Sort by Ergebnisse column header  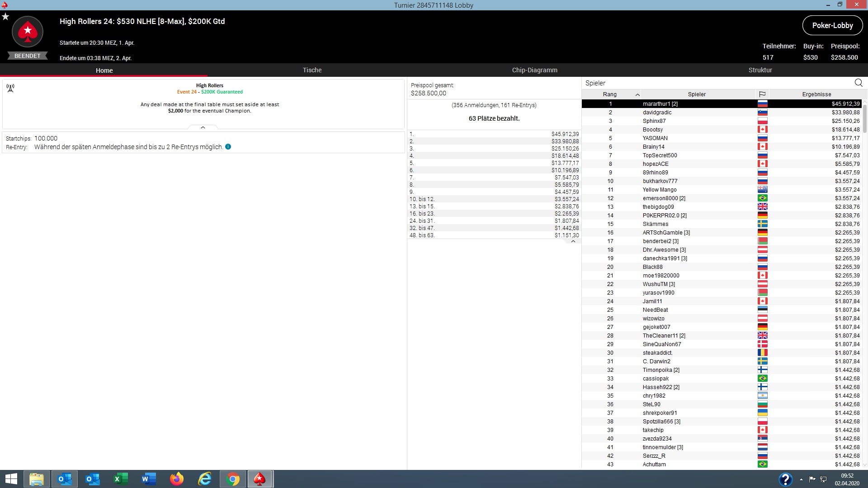pos(816,94)
